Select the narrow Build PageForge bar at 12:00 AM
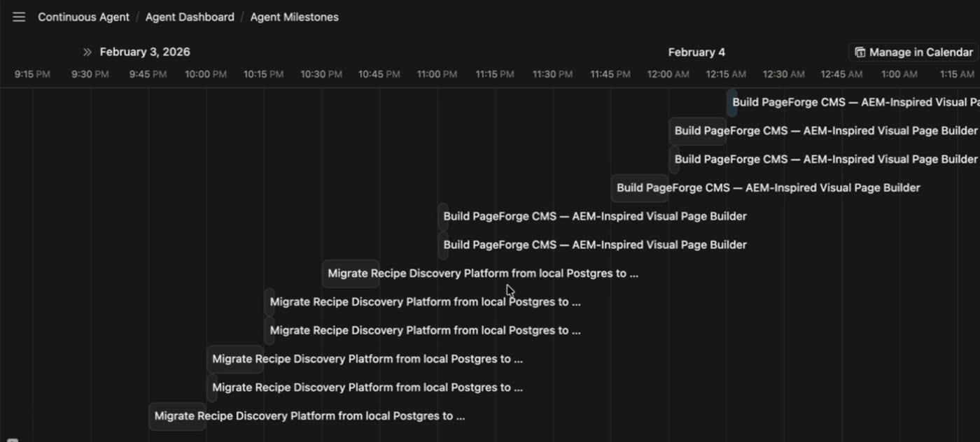980x442 pixels. (674, 159)
